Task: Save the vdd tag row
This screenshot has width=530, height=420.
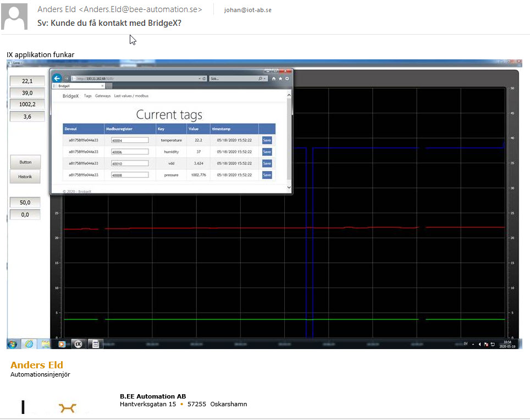Action: [x=267, y=163]
